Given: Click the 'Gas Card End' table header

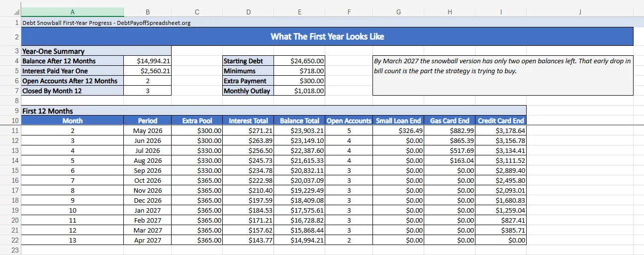Looking at the screenshot, I should (450, 121).
